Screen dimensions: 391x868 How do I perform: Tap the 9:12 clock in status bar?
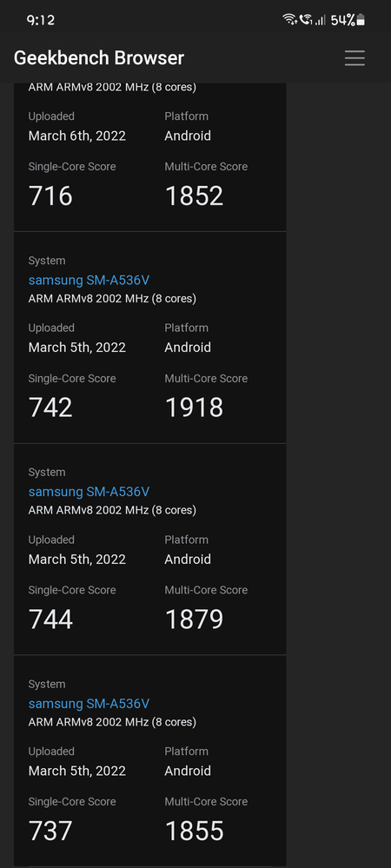click(41, 20)
